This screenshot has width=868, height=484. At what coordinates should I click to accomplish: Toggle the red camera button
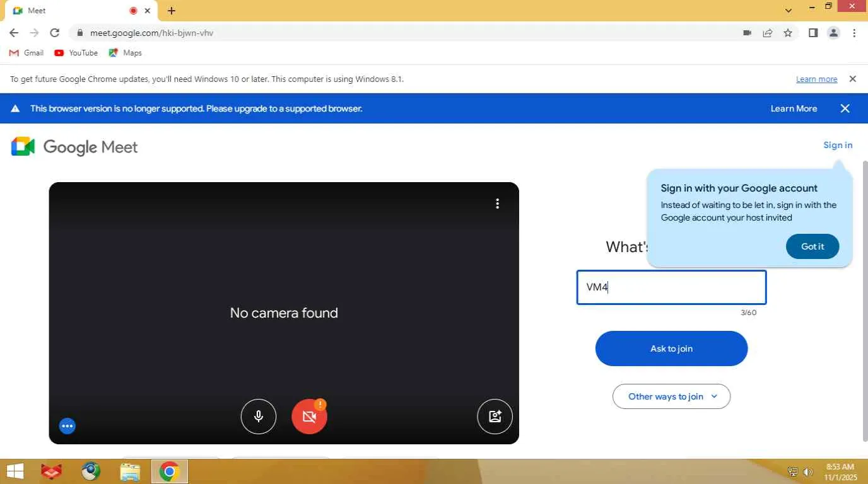tap(309, 417)
